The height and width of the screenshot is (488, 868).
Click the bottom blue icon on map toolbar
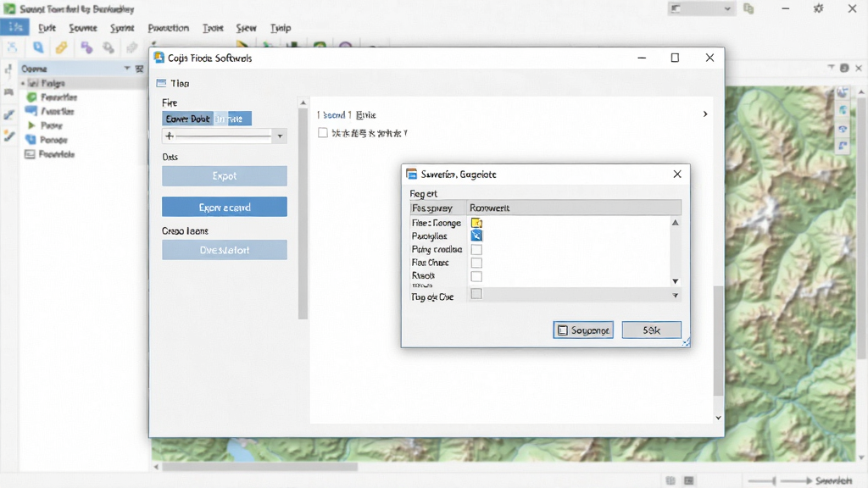[x=843, y=146]
